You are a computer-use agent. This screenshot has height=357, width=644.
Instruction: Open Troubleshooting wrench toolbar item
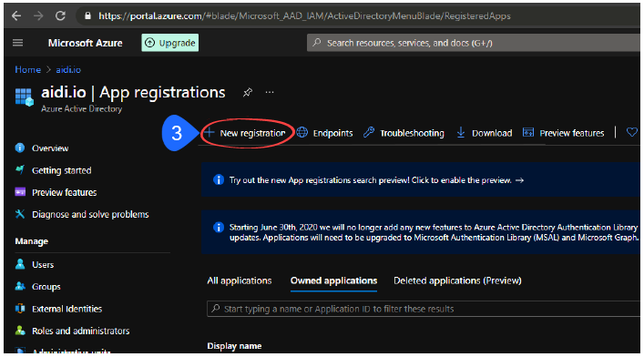pyautogui.click(x=404, y=133)
